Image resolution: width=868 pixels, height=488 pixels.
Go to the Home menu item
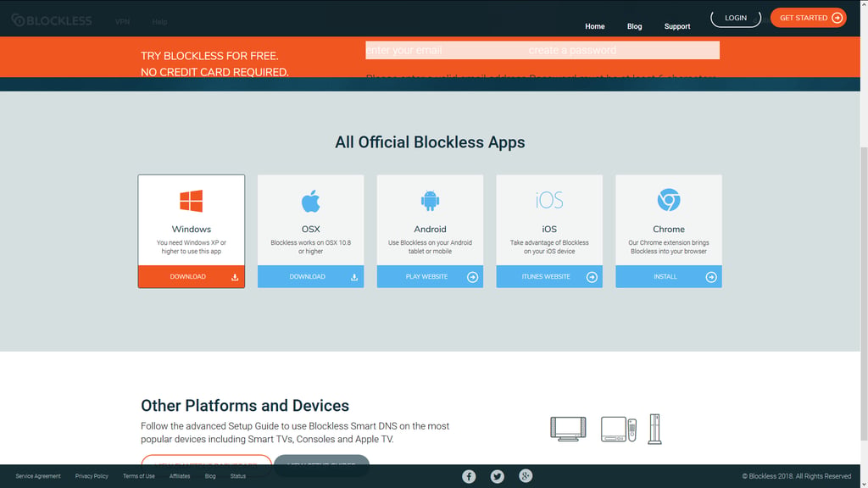click(x=594, y=26)
